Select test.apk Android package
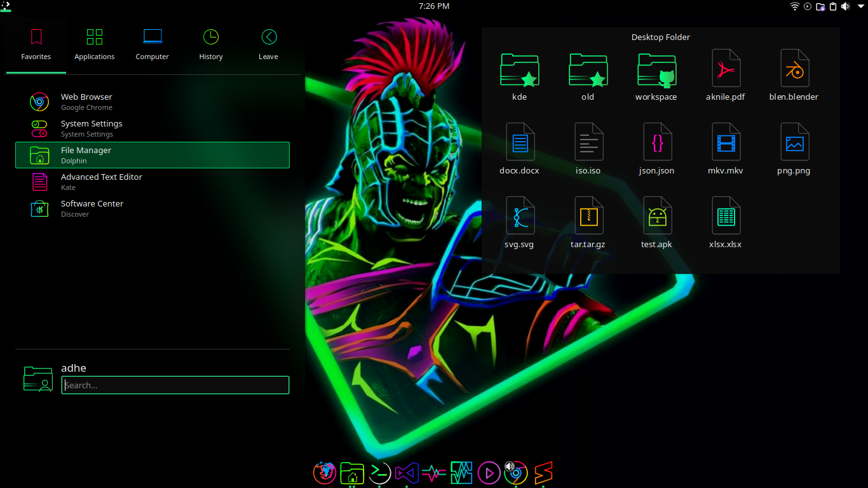Screen dimensions: 868x488 (656, 224)
